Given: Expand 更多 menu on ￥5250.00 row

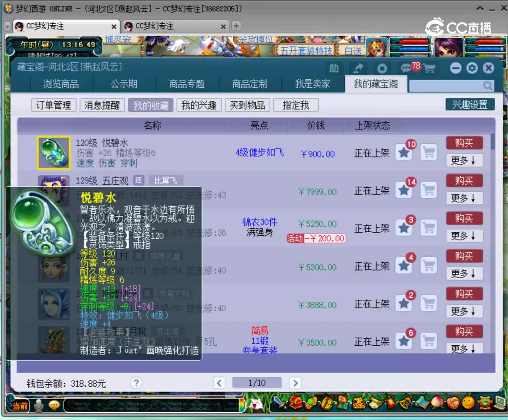Looking at the screenshot, I should [464, 236].
